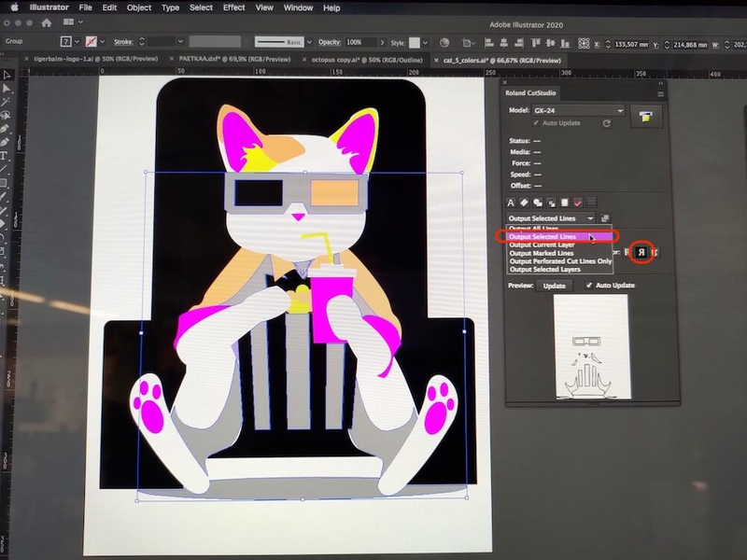The image size is (747, 560).
Task: Click the Home icon in the toolbar
Action: click(x=45, y=22)
